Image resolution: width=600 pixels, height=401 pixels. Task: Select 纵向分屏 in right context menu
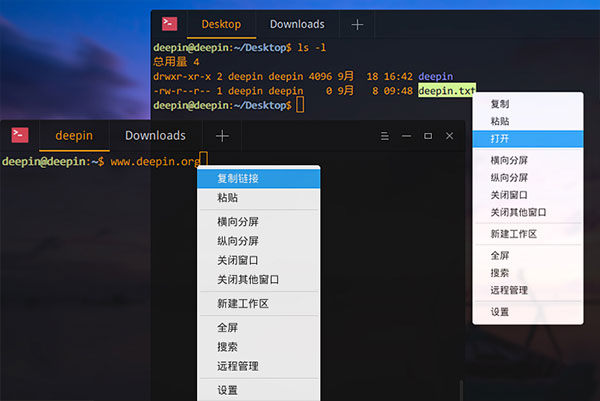point(528,178)
